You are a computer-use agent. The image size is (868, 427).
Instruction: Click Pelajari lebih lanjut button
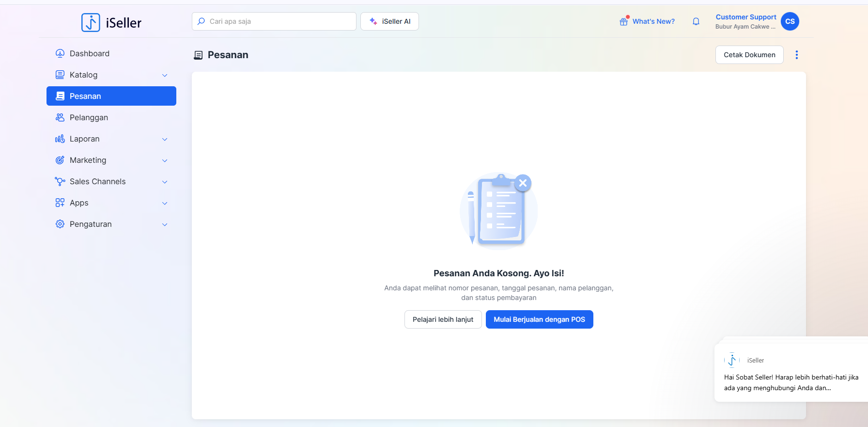click(443, 319)
